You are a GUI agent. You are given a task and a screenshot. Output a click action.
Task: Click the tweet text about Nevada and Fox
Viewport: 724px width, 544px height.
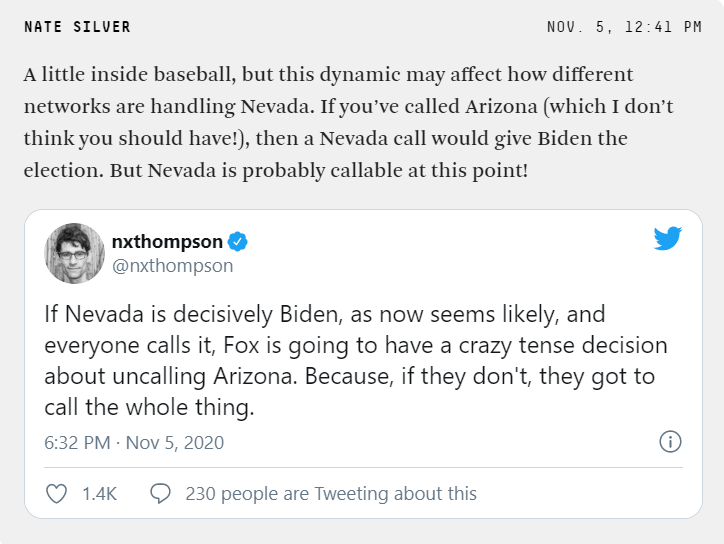point(356,361)
